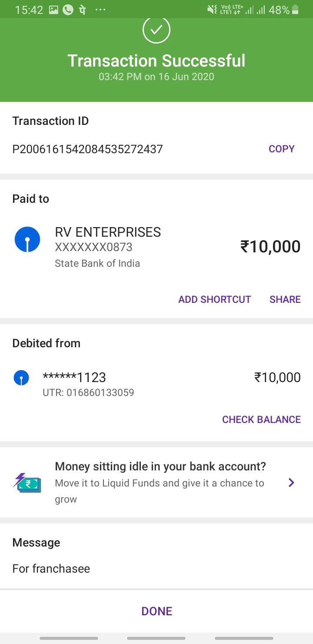Tap CHECK BALANCE for the debited account

tap(261, 419)
